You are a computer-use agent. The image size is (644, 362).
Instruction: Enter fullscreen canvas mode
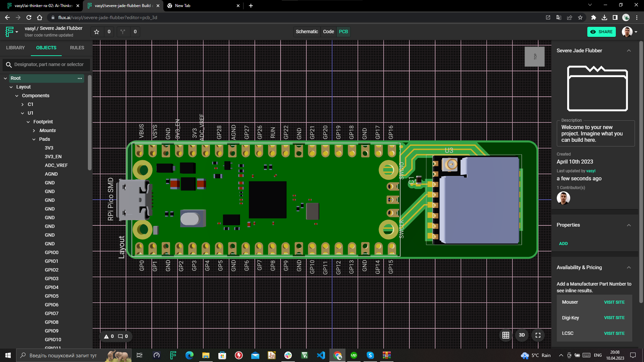(x=538, y=335)
